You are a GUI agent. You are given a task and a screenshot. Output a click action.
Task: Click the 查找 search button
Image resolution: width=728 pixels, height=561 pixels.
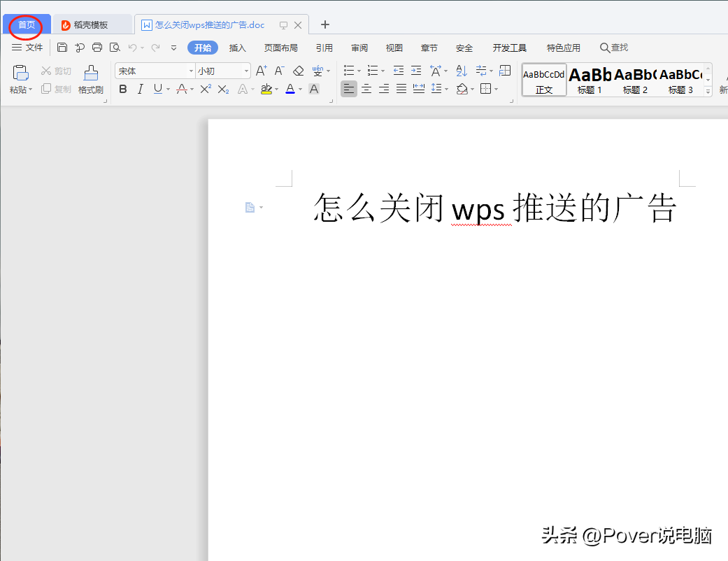click(614, 48)
